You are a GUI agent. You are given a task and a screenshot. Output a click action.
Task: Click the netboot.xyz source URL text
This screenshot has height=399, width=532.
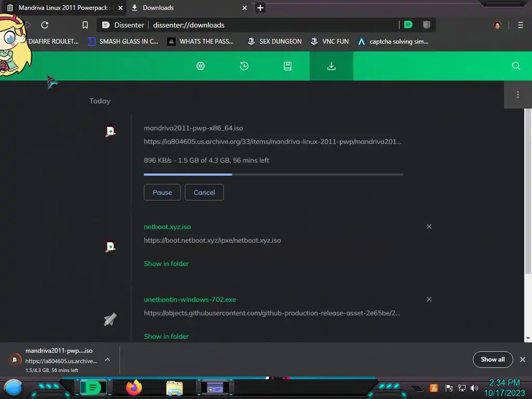click(x=212, y=240)
